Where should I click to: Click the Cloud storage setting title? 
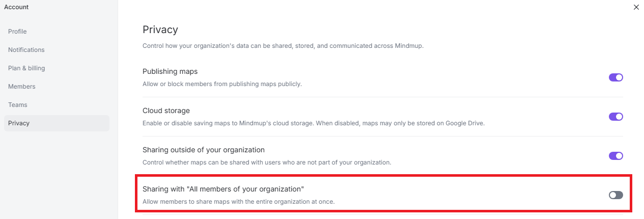click(166, 111)
